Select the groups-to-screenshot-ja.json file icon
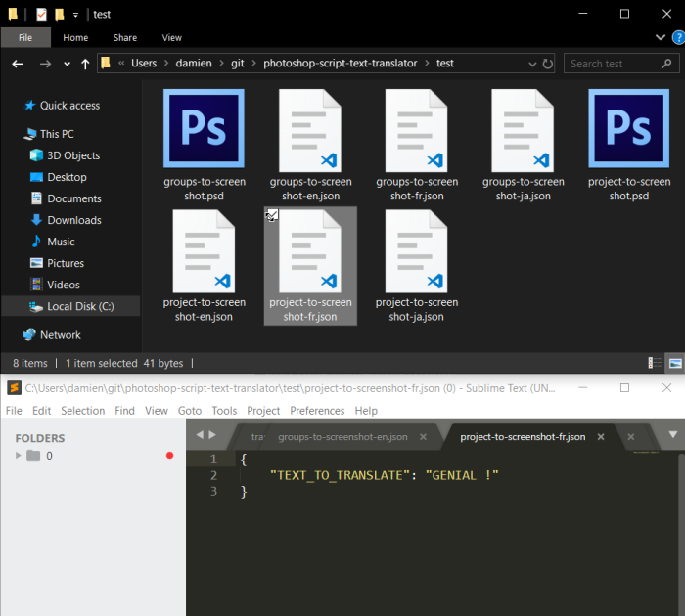This screenshot has width=685, height=616. coord(523,131)
